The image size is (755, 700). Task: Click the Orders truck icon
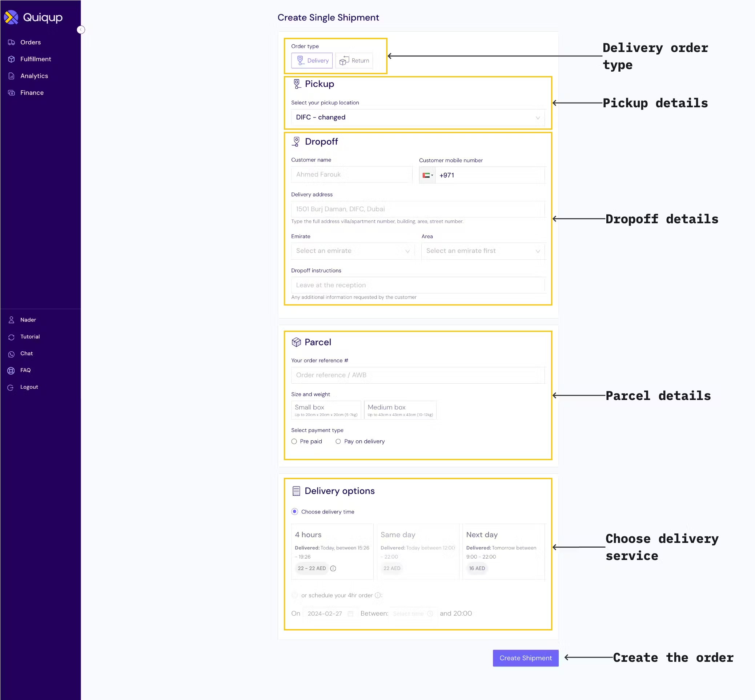click(11, 42)
